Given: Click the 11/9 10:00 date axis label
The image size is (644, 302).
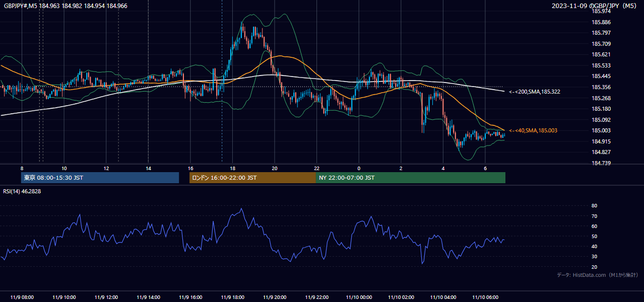Looking at the screenshot, I should point(64,297).
